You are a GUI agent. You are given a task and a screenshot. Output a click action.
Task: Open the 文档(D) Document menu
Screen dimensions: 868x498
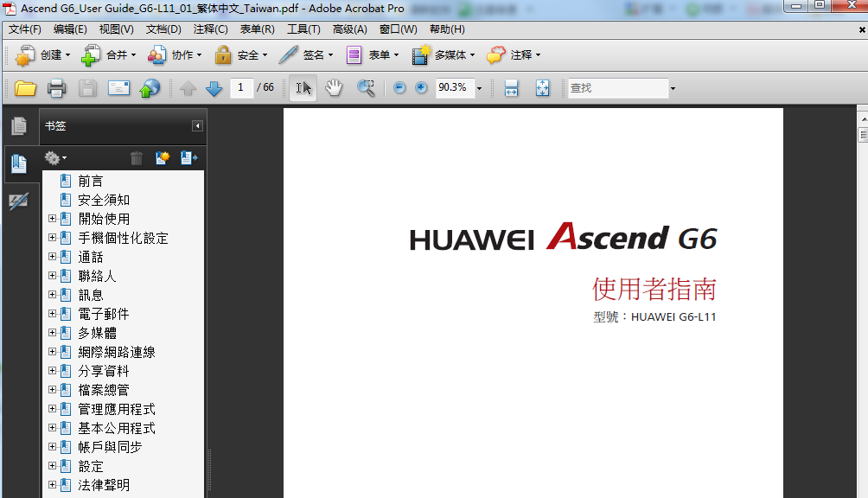tap(163, 29)
